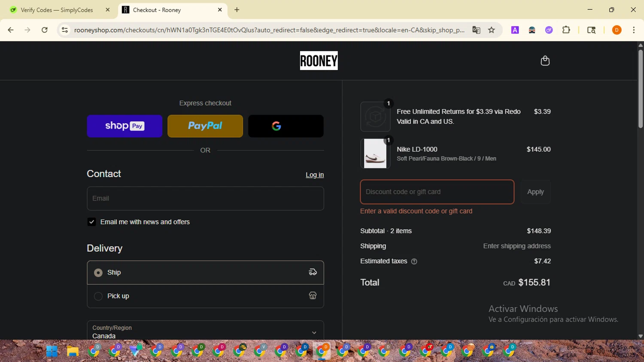Screen dimensions: 644x362
Task: Open the Windows Start menu
Action: 52,351
